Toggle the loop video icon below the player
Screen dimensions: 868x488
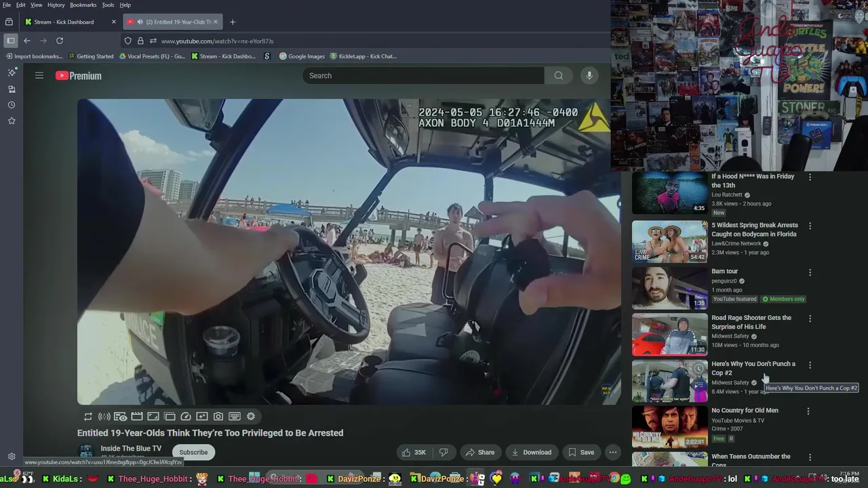(x=88, y=417)
